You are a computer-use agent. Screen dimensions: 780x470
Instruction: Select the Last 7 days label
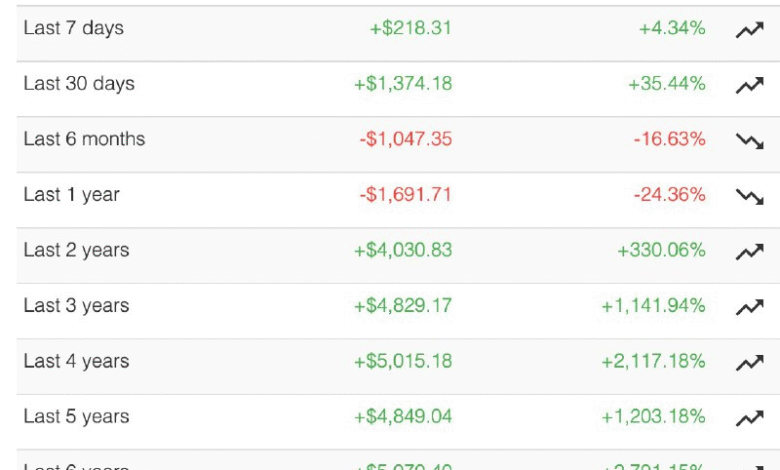click(74, 28)
